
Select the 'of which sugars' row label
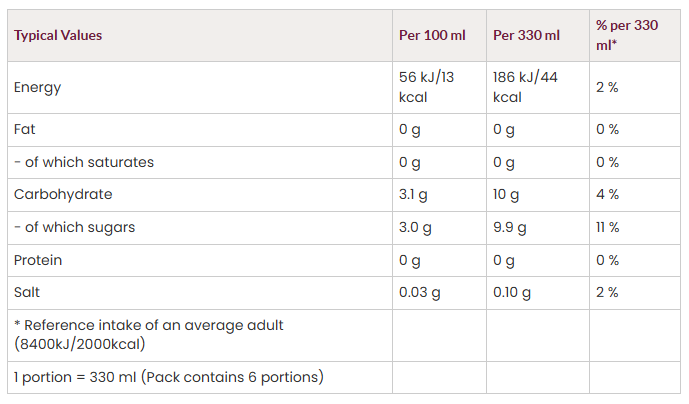coord(74,227)
